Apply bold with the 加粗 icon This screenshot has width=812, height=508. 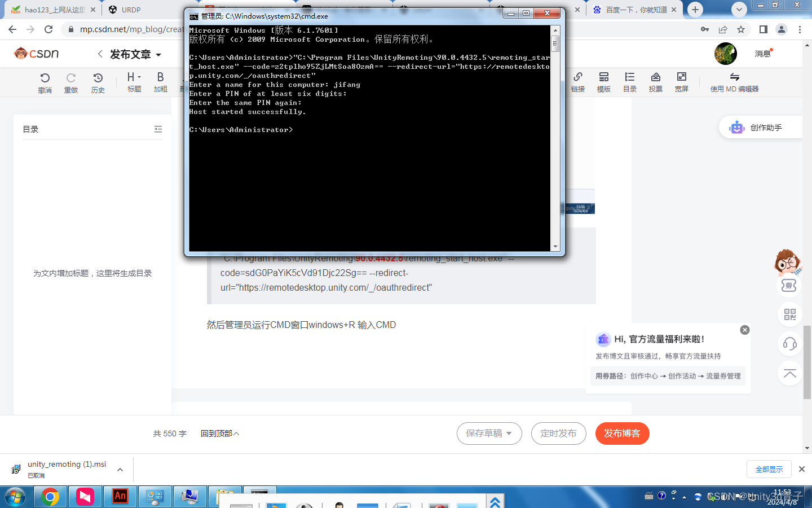coord(161,82)
